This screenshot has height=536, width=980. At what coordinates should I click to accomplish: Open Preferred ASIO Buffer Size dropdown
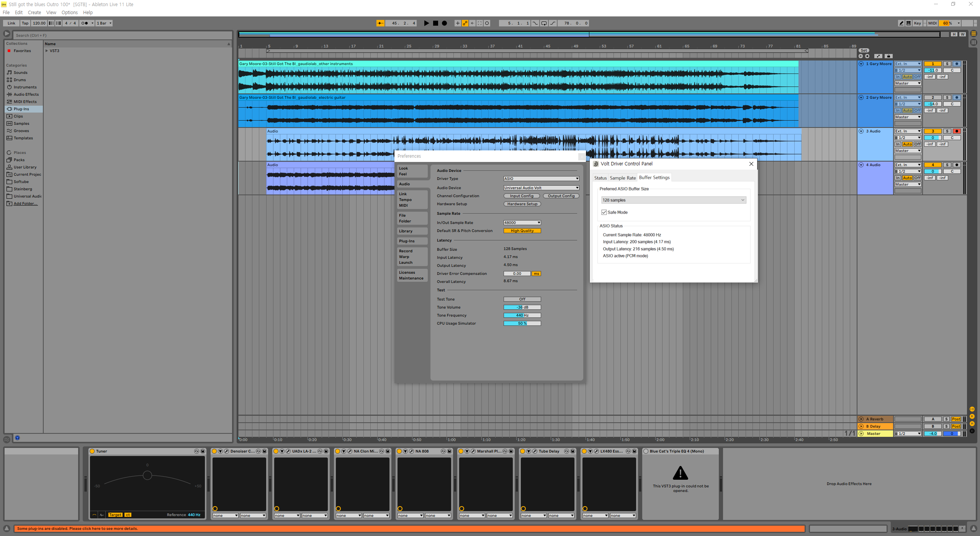click(x=673, y=200)
